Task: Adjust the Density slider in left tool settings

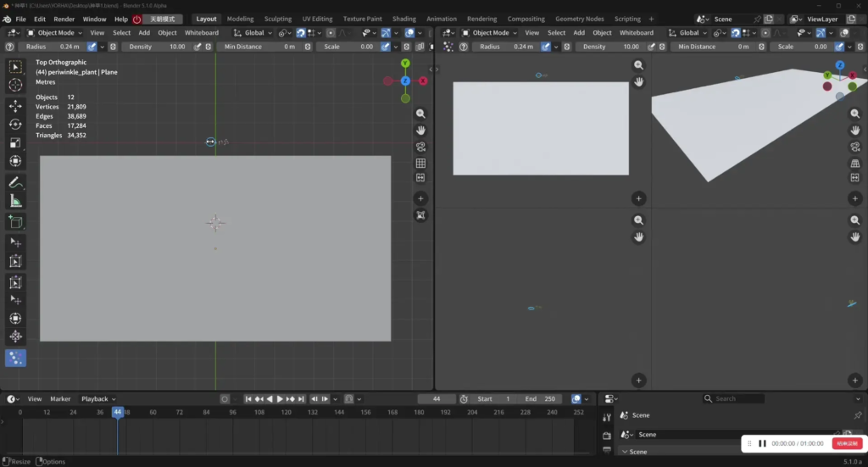Action: coord(157,47)
